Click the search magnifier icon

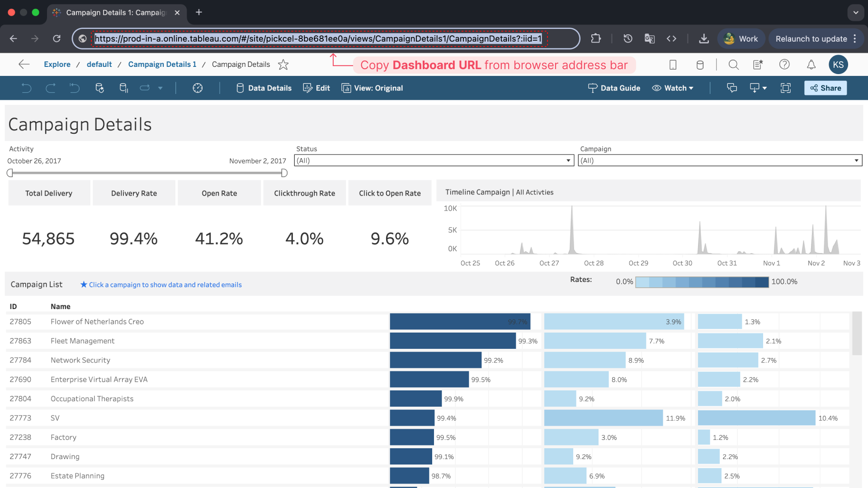point(734,65)
